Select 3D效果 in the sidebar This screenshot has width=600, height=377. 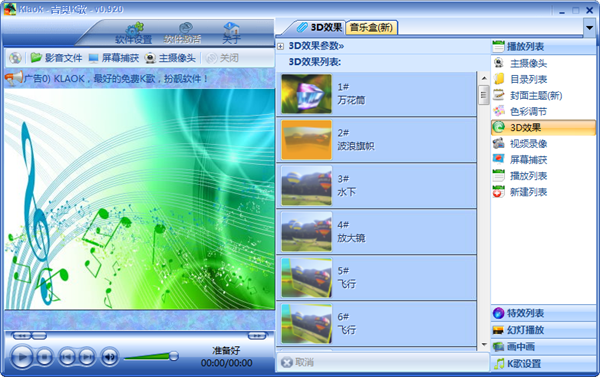click(543, 127)
